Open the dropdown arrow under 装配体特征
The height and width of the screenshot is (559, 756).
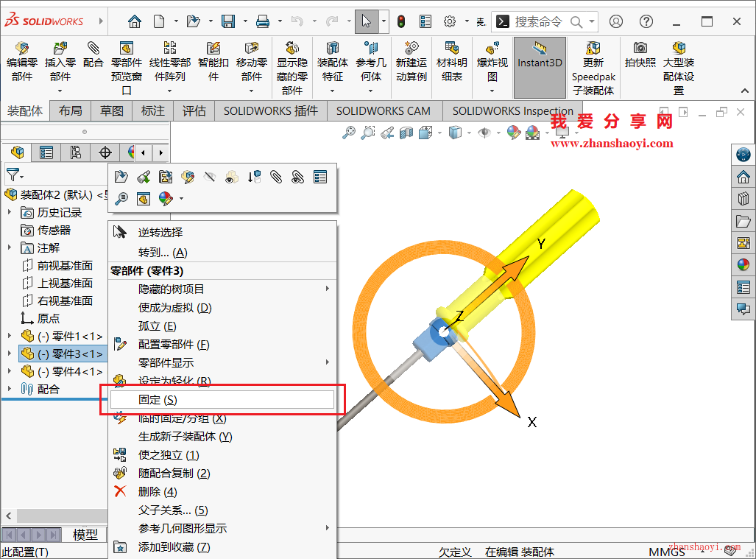point(332,91)
